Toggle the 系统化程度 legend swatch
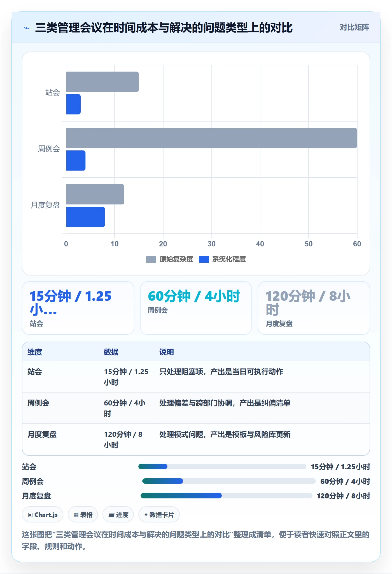The image size is (392, 574). click(204, 259)
